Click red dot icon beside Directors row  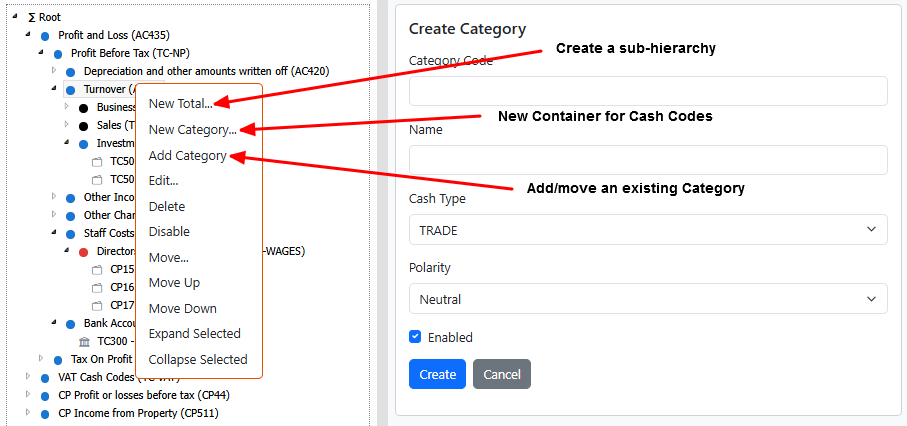[x=83, y=252]
